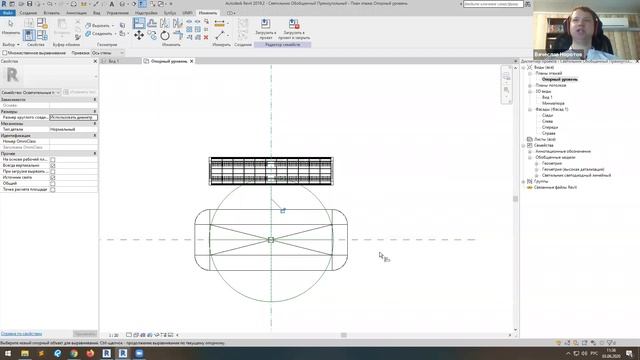
Task: Click the Save icon in quick access toolbar
Action: [x=29, y=4]
